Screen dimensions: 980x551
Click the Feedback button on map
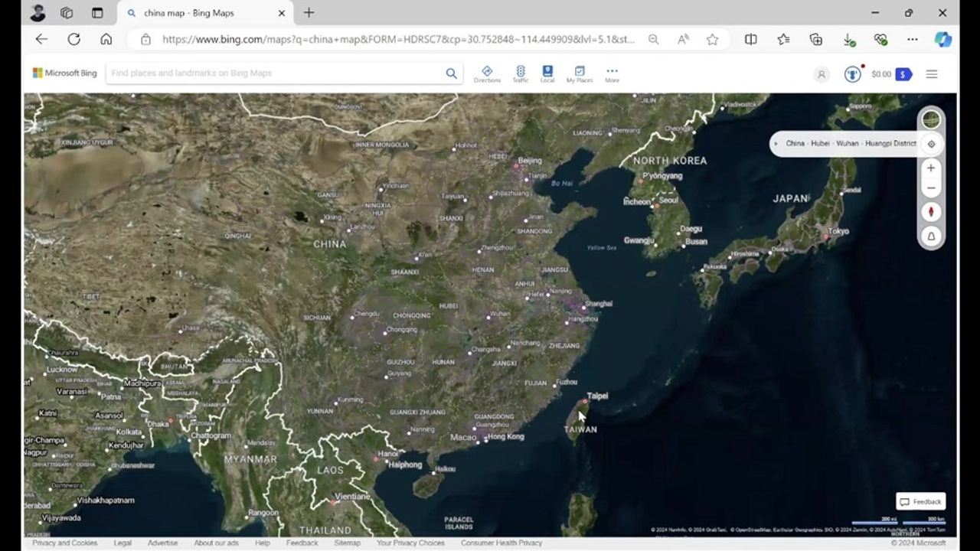[920, 502]
